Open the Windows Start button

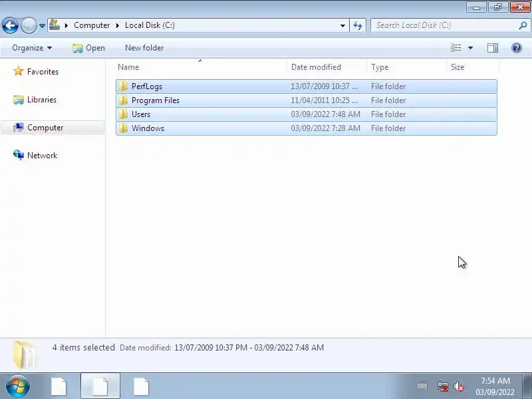coord(18,386)
